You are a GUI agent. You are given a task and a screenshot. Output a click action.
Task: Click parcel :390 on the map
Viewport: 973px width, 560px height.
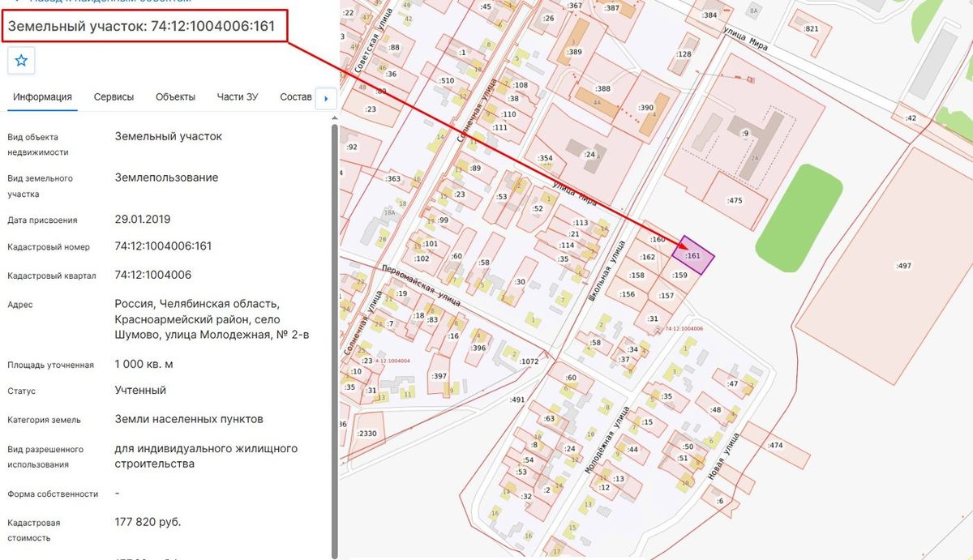645,108
